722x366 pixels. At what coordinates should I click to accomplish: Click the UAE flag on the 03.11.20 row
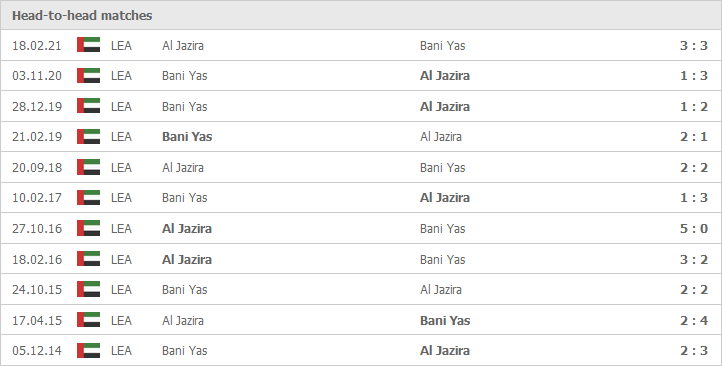tap(88, 76)
